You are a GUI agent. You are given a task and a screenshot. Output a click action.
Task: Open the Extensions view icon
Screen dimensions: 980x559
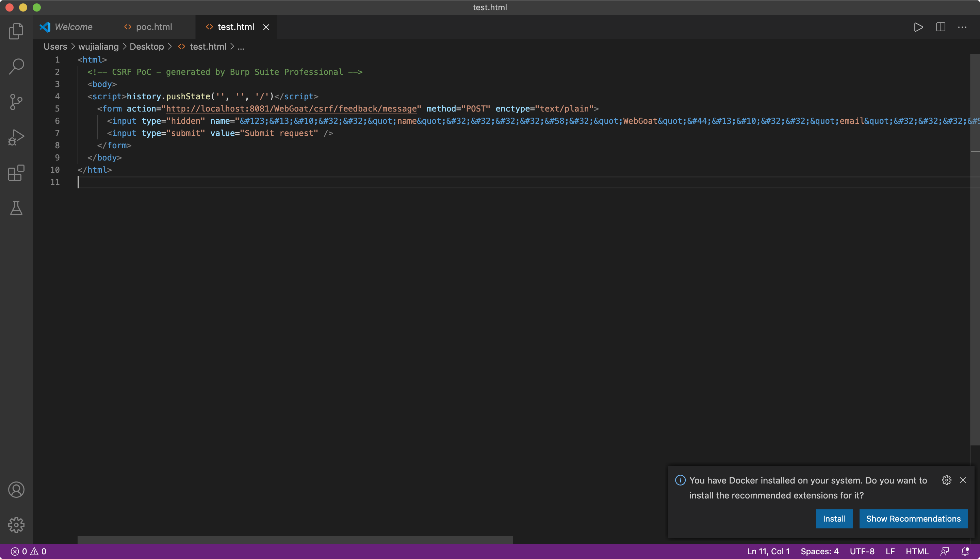tap(16, 173)
